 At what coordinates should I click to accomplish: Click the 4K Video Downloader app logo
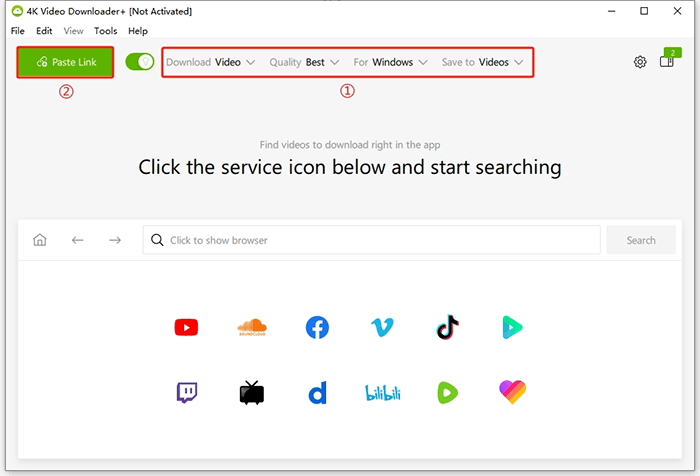point(17,11)
